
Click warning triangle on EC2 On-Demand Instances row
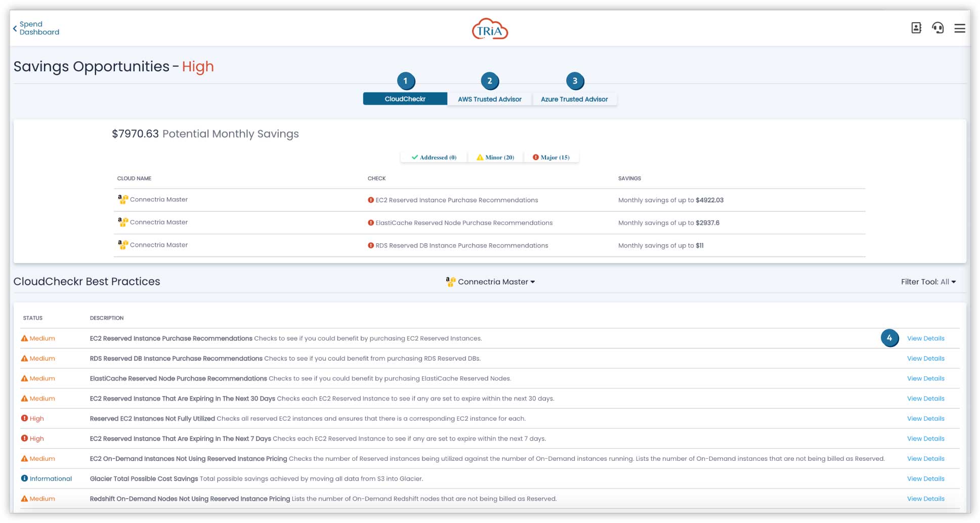coord(24,459)
